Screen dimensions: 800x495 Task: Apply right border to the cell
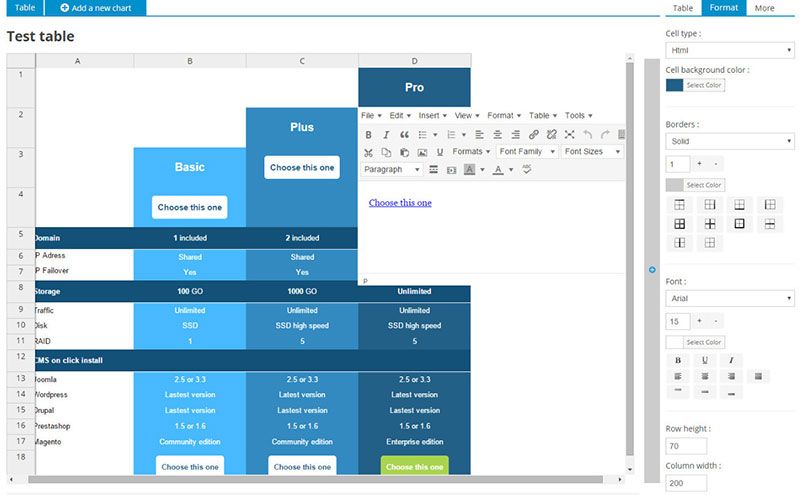tap(710, 205)
